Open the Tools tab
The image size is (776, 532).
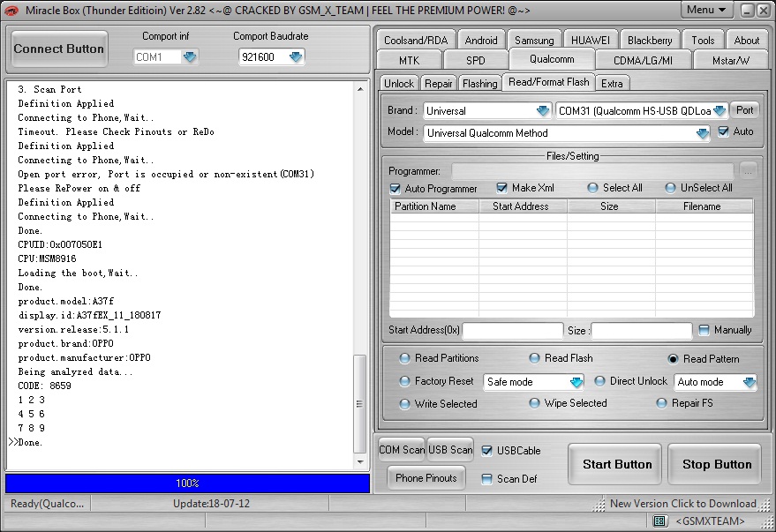coord(703,40)
